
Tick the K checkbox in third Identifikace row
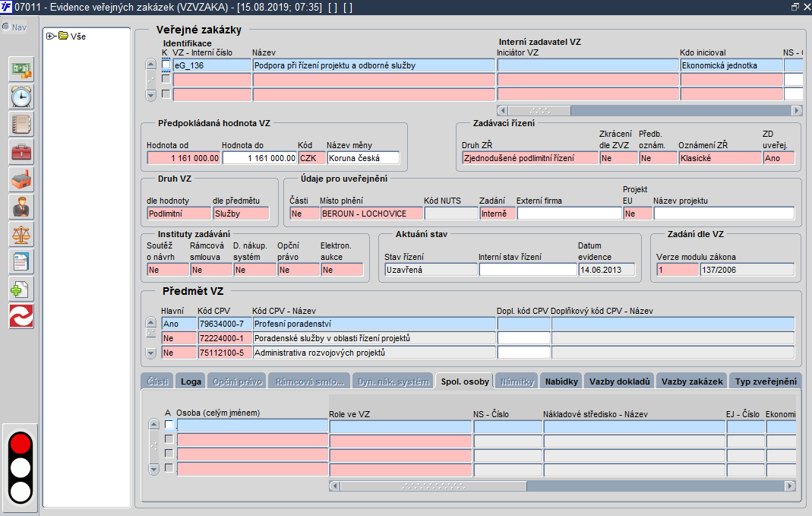click(x=166, y=93)
